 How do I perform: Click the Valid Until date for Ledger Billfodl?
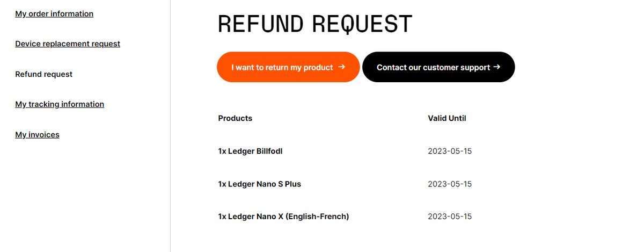[450, 152]
